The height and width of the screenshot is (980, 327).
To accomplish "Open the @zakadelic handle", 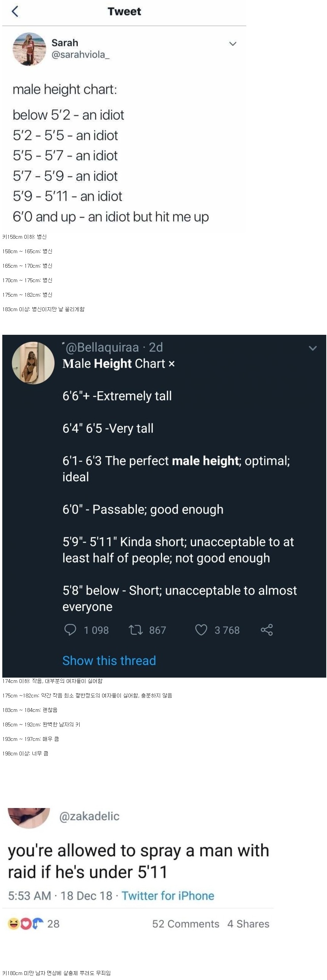I will [x=89, y=816].
